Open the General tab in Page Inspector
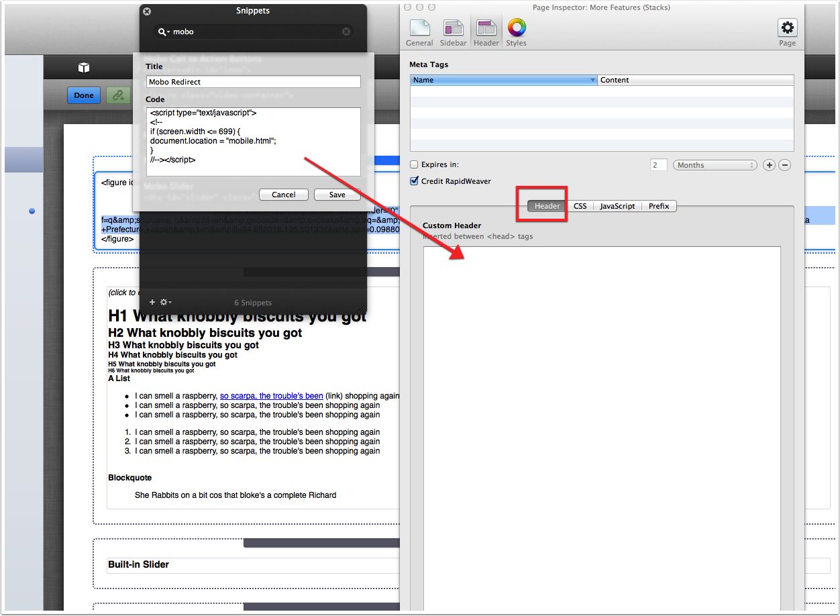The width and height of the screenshot is (840, 616). 419,32
